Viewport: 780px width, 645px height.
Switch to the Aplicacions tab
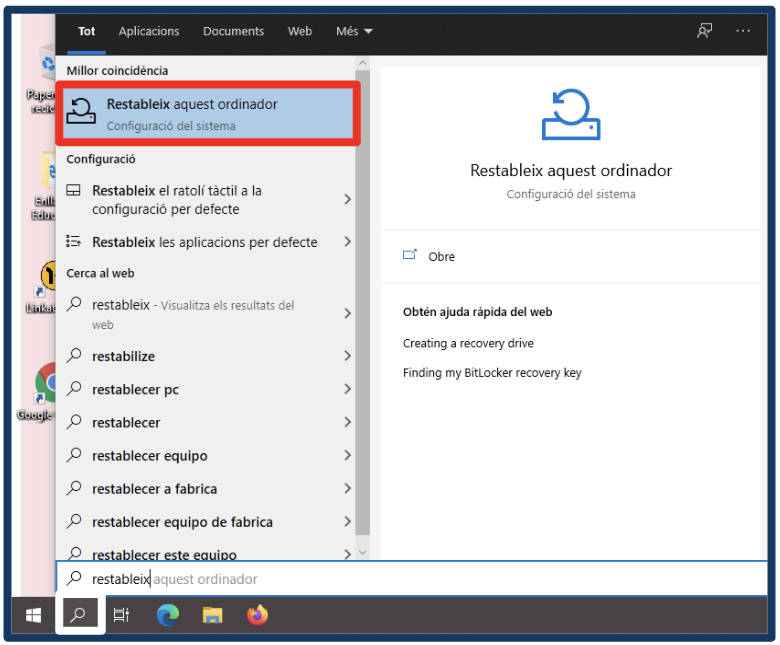click(149, 31)
